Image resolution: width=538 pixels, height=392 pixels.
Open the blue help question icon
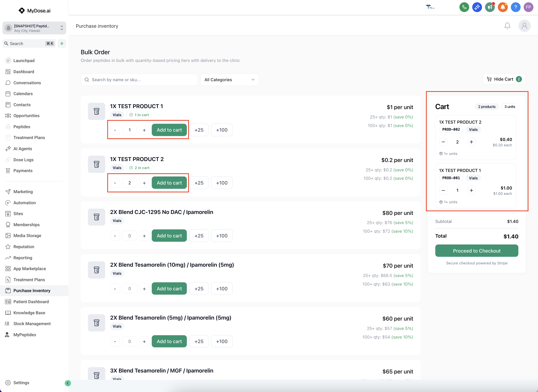pos(515,7)
